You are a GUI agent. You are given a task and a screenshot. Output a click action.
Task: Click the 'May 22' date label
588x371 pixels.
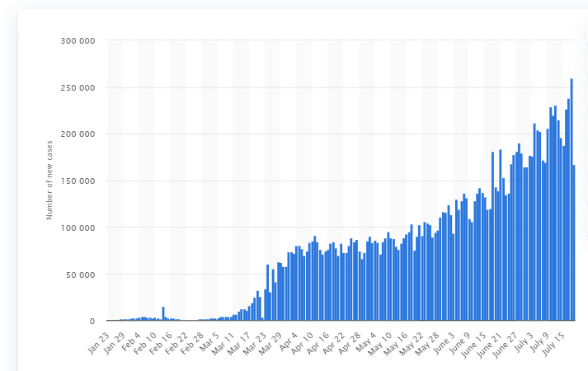point(412,344)
